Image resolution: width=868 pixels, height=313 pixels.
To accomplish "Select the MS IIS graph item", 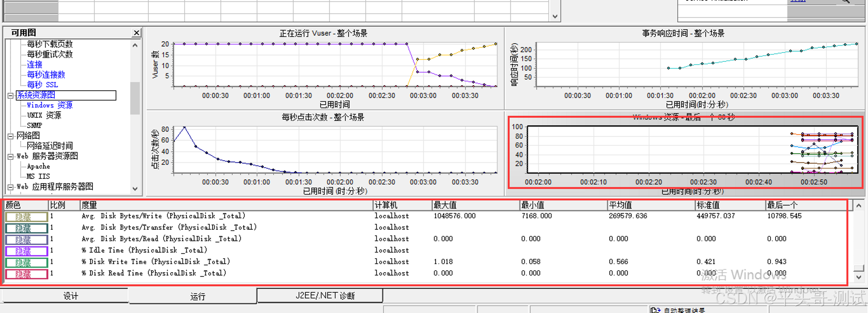I will tap(38, 176).
